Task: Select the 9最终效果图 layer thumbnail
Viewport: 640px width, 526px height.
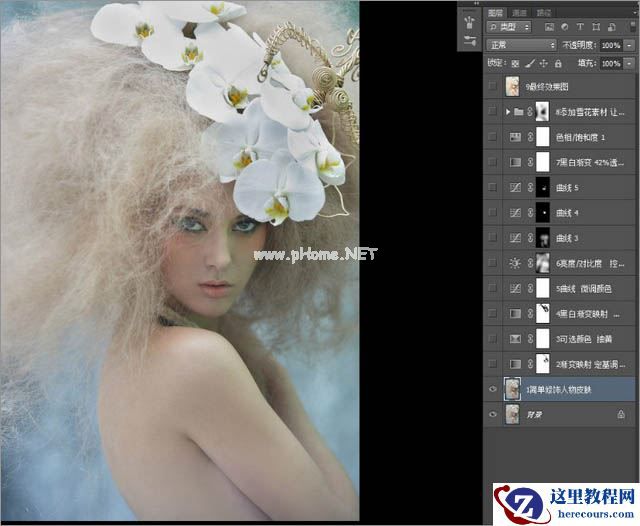Action: coord(512,86)
